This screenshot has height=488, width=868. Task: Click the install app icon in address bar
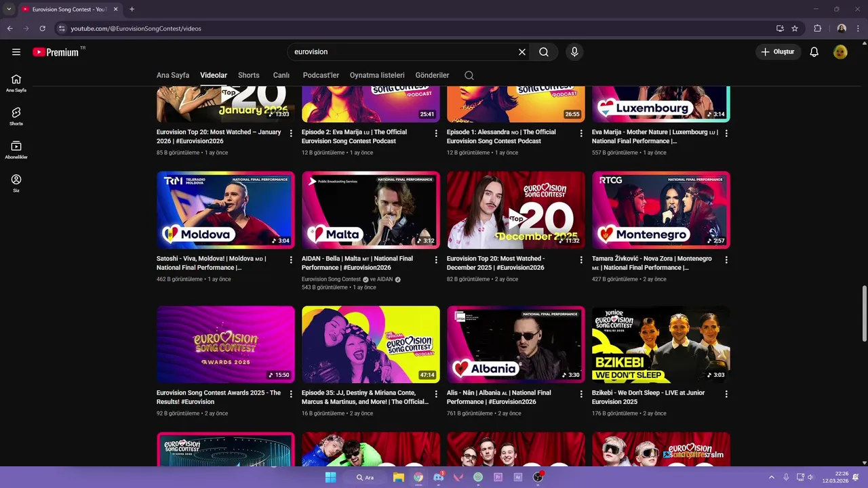coord(780,28)
